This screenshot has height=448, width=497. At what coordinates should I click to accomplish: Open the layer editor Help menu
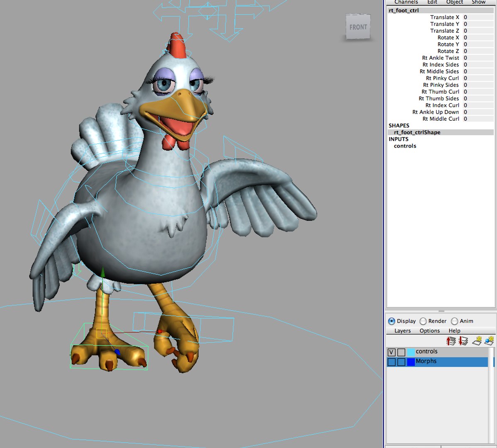(454, 331)
